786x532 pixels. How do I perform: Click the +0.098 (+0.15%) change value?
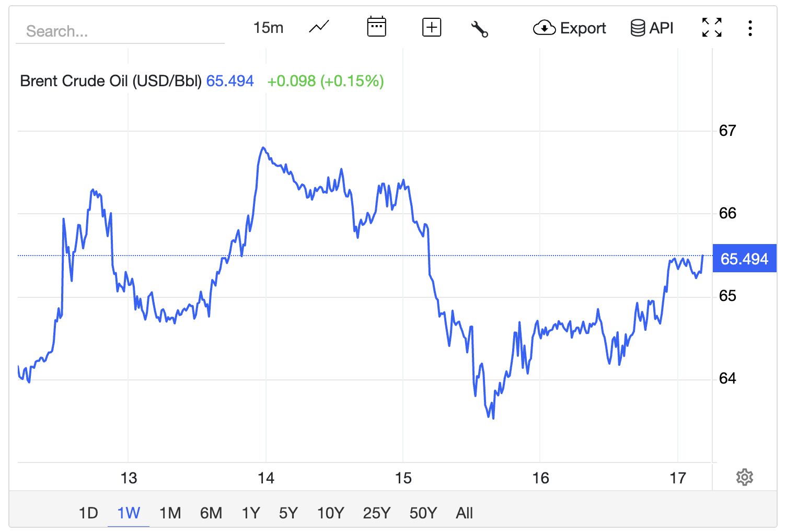tap(326, 81)
